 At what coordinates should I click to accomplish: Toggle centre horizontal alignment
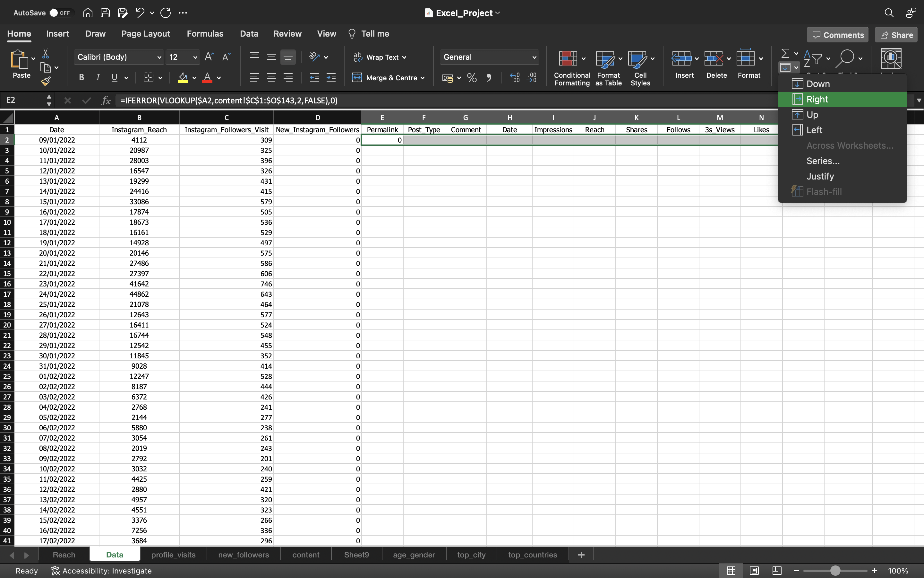271,78
